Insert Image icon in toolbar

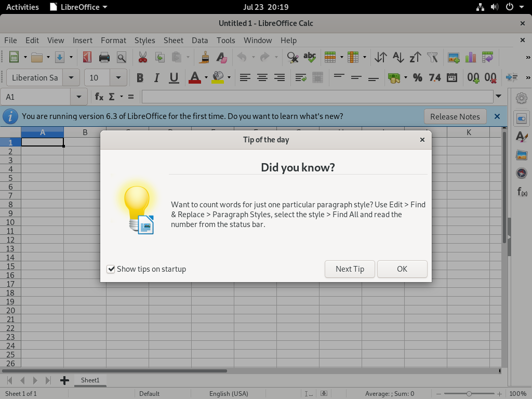pyautogui.click(x=454, y=57)
